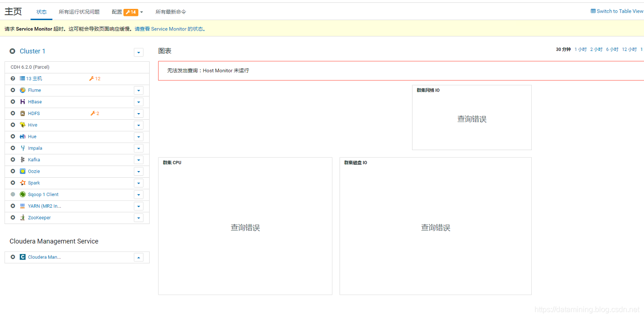
Task: Click the Spark star icon
Action: (x=22, y=183)
